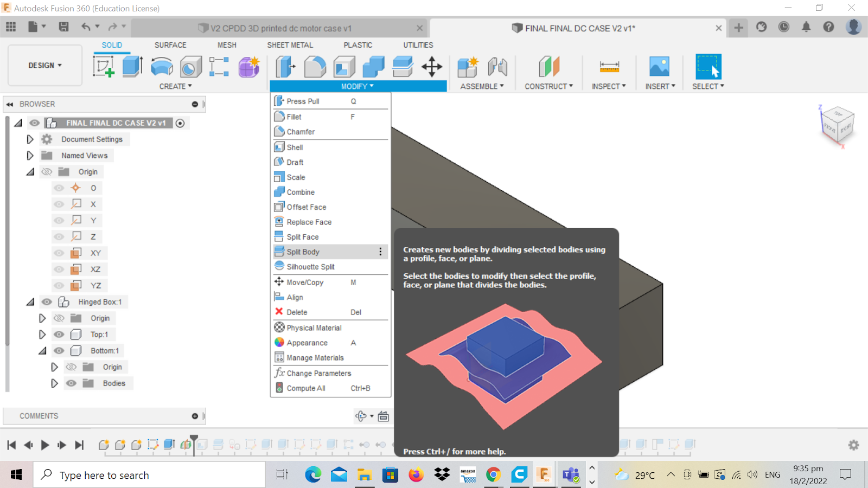Screen dimensions: 868x488
Task: Click the ViewCube in the viewport
Action: tap(838, 125)
